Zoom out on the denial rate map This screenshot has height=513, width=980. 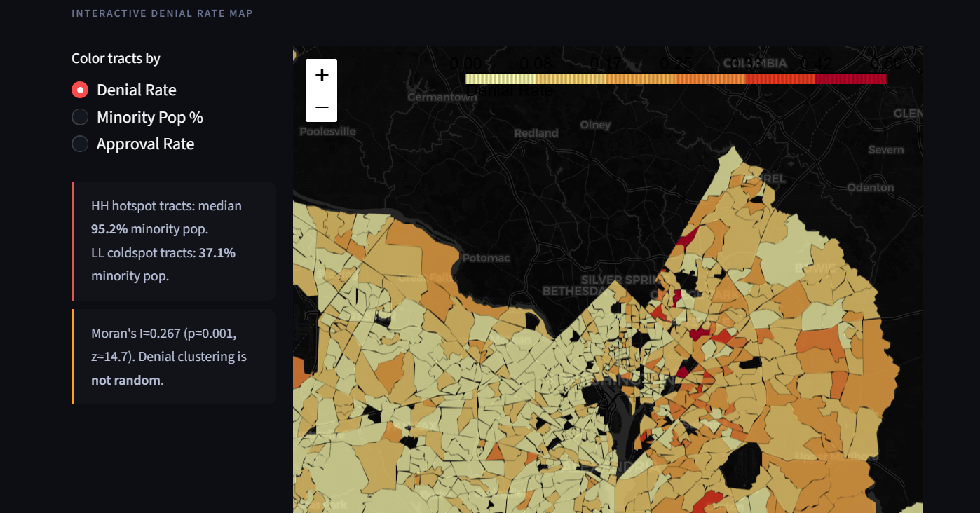(x=322, y=107)
